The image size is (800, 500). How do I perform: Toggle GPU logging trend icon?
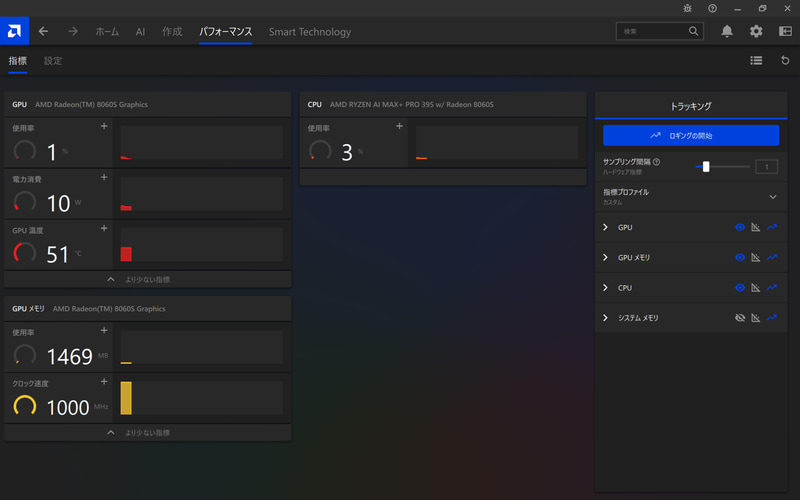click(x=772, y=227)
